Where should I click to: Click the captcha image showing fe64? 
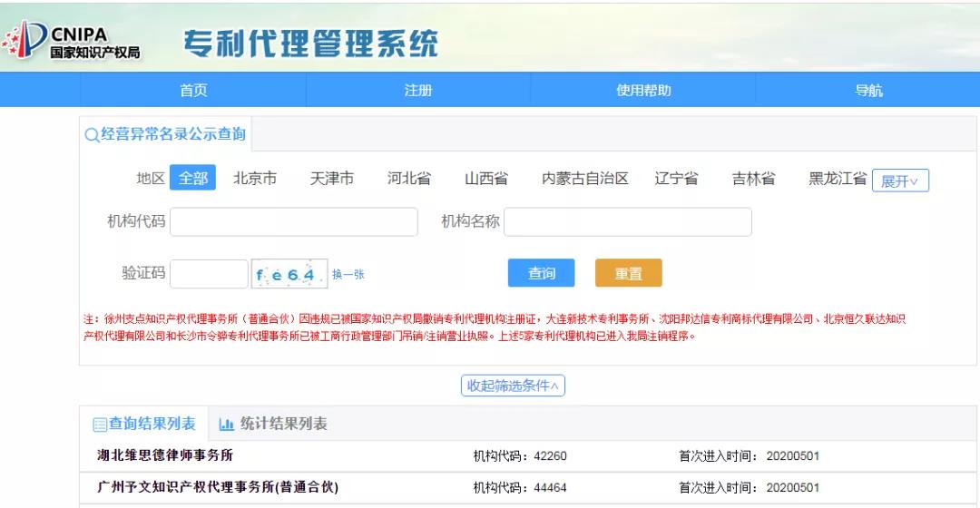point(289,274)
